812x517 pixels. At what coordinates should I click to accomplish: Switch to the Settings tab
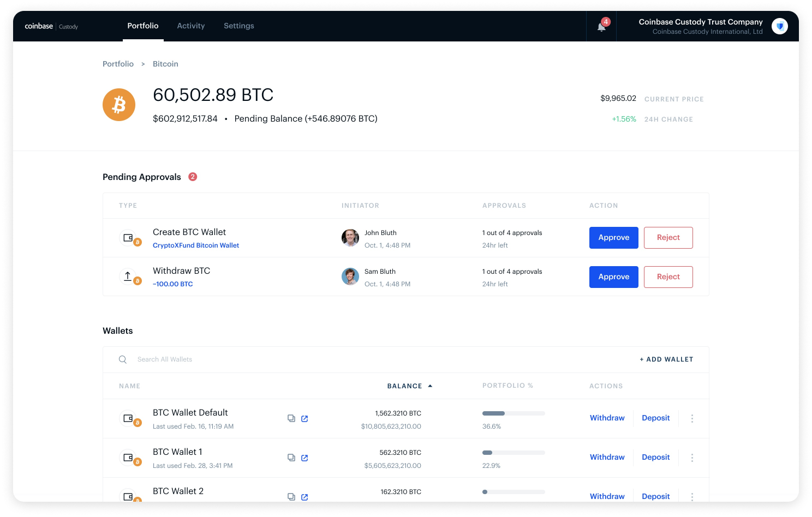[x=239, y=26]
